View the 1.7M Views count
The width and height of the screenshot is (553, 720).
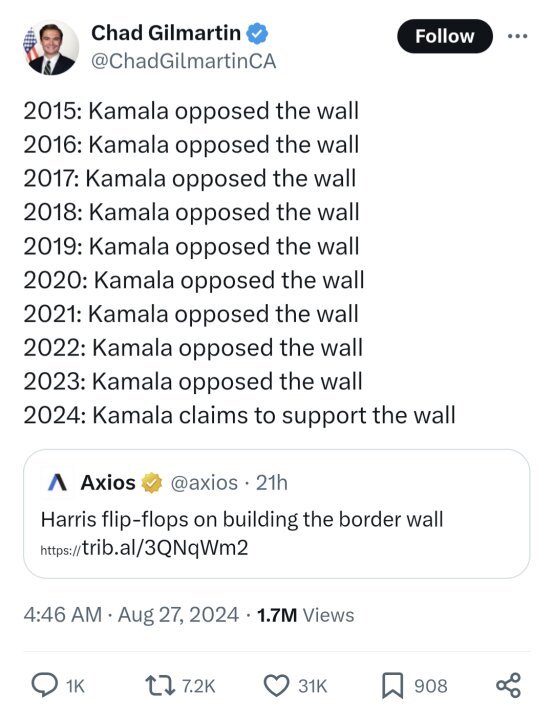[x=305, y=615]
